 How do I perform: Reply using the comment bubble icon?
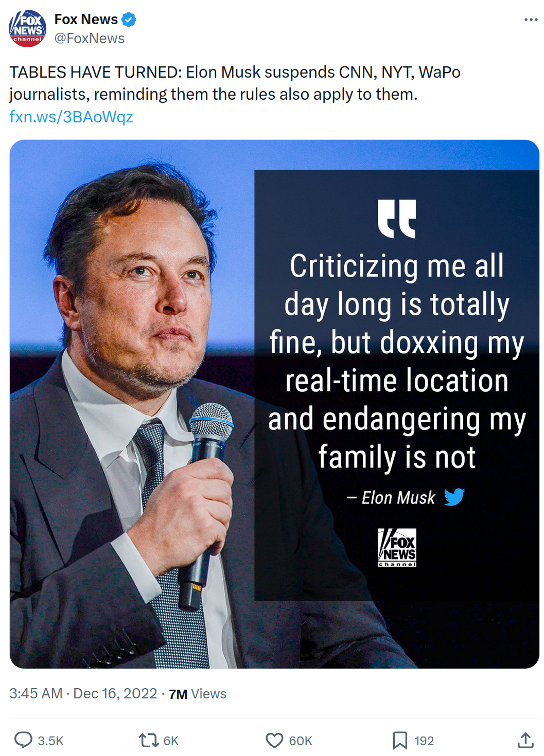[x=23, y=740]
